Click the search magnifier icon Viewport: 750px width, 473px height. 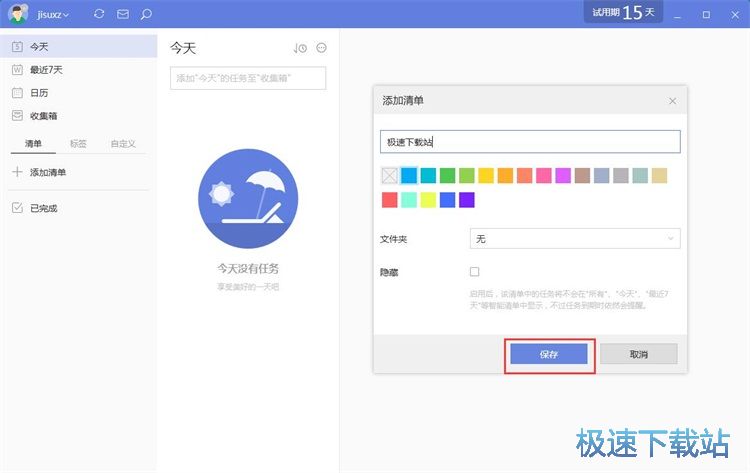146,14
